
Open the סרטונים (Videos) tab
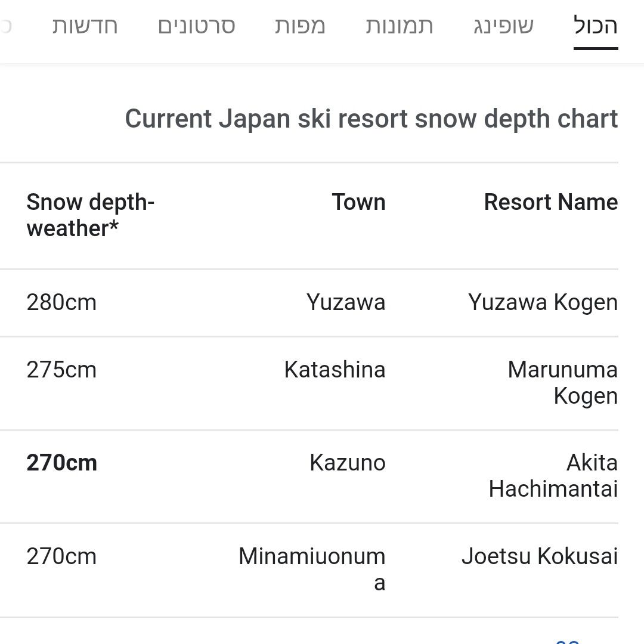click(196, 26)
